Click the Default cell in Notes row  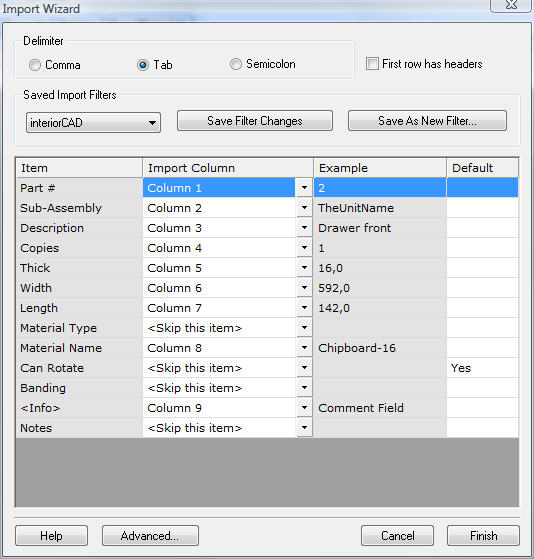coord(483,427)
